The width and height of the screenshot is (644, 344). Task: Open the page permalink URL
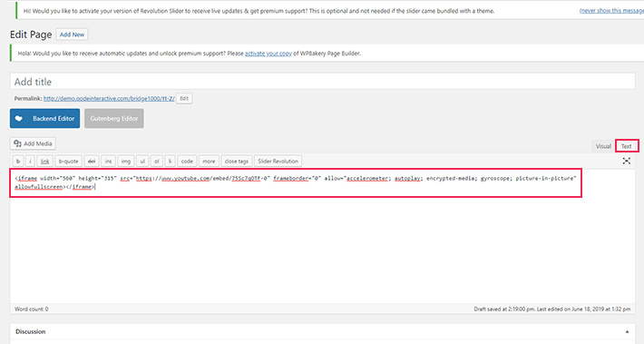tap(109, 98)
